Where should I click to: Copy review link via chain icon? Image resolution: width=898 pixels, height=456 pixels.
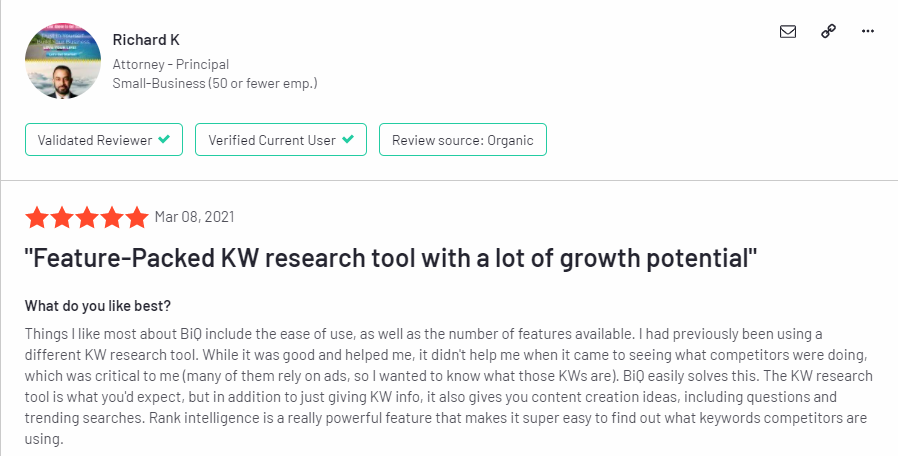pos(828,31)
